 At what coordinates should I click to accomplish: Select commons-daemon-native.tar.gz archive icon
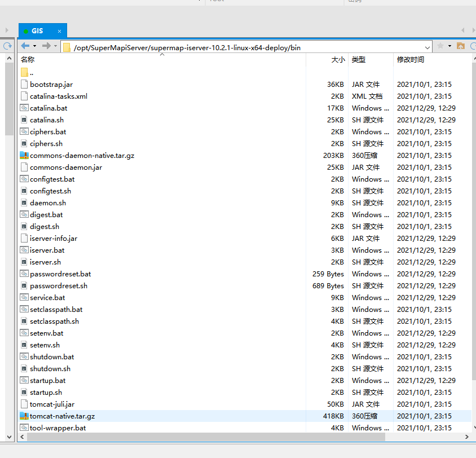pos(24,155)
